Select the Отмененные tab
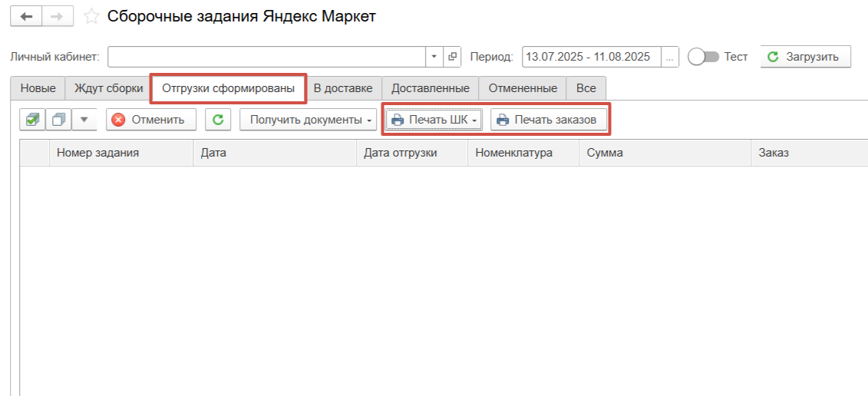 tap(523, 88)
